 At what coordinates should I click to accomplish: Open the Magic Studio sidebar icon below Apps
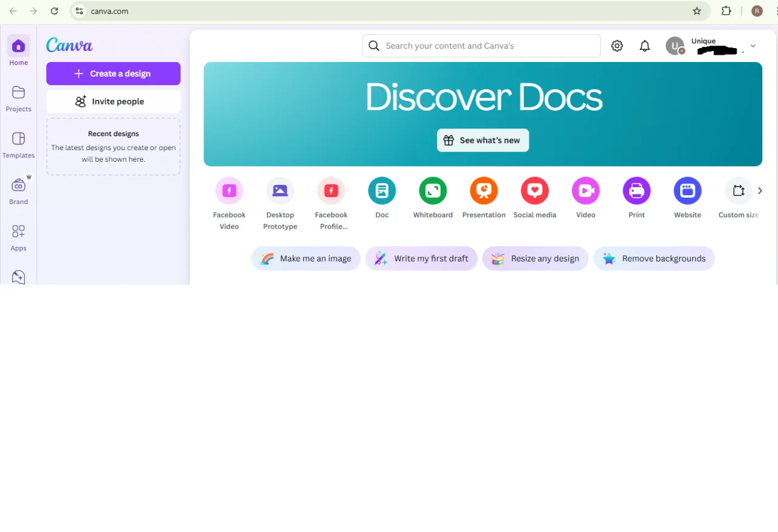pos(18,277)
